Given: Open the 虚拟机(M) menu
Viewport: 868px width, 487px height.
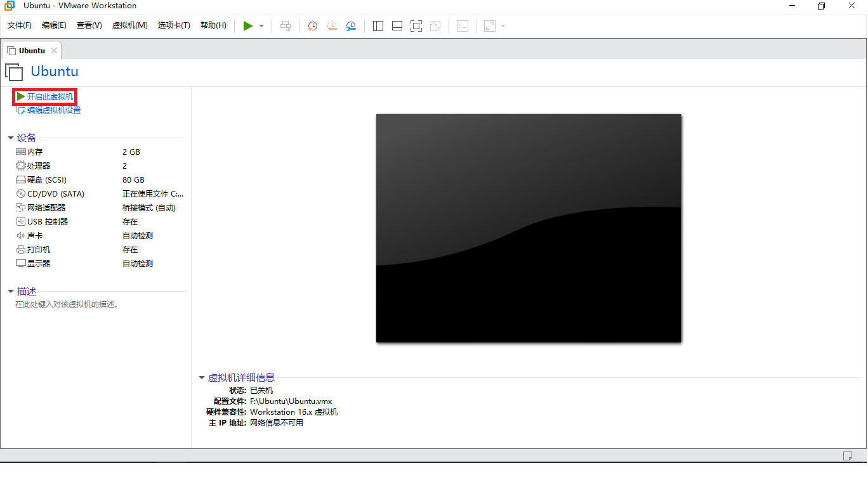Looking at the screenshot, I should [130, 25].
